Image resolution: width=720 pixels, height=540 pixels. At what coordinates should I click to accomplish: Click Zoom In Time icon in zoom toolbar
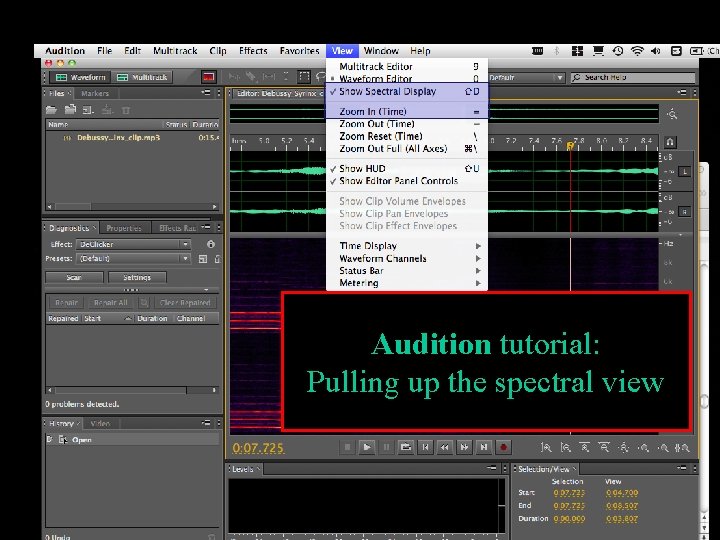click(x=585, y=447)
